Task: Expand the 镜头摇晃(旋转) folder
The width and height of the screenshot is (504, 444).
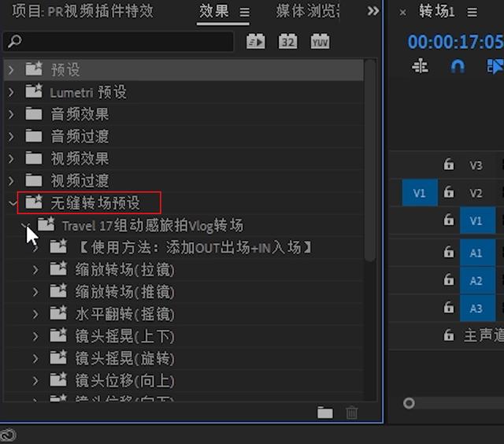Action: (x=35, y=358)
